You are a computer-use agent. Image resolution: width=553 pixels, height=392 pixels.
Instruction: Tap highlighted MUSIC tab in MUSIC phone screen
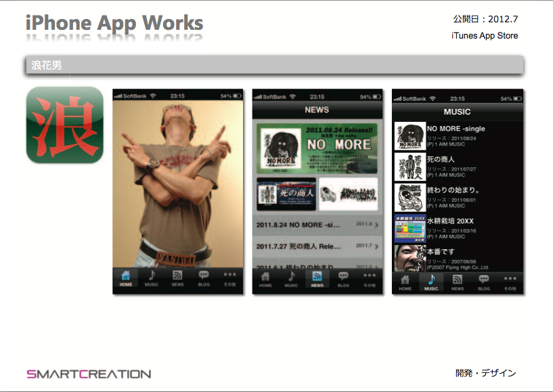click(431, 282)
